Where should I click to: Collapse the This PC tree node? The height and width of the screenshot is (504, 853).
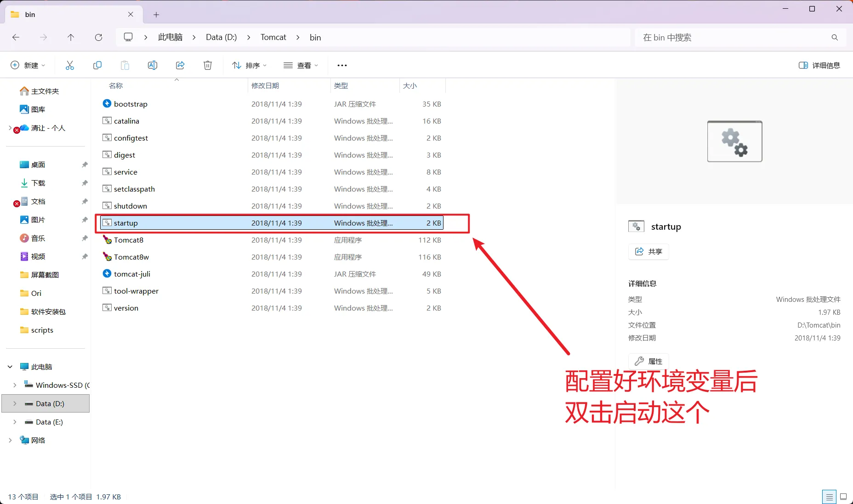[x=10, y=367]
